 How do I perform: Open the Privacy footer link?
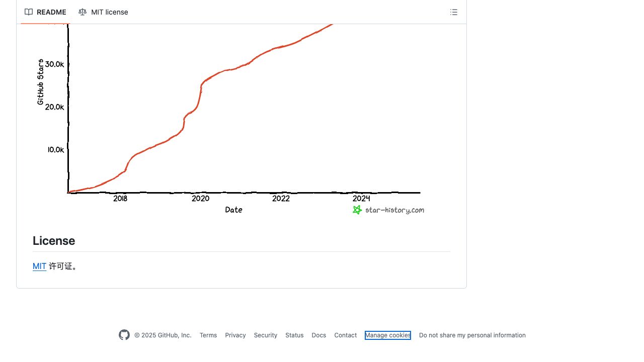coord(235,335)
